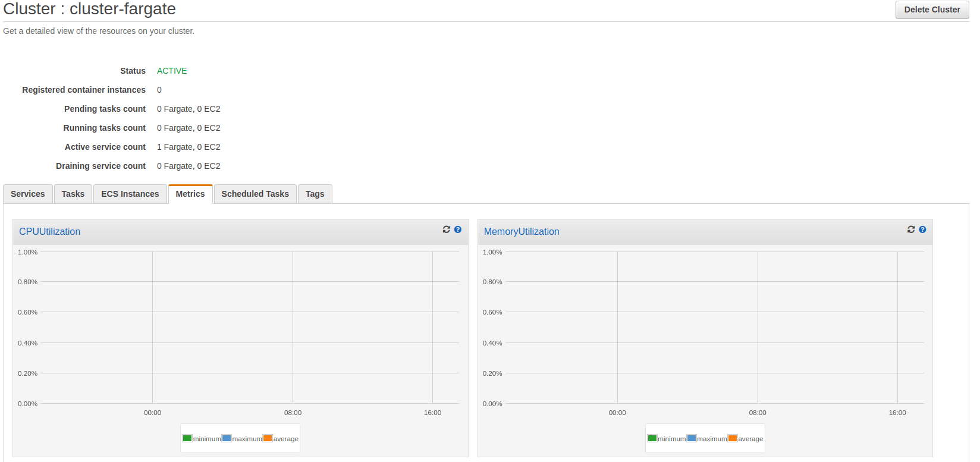The height and width of the screenshot is (462, 980).
Task: Select the ECS Instances tab
Action: pyautogui.click(x=130, y=194)
